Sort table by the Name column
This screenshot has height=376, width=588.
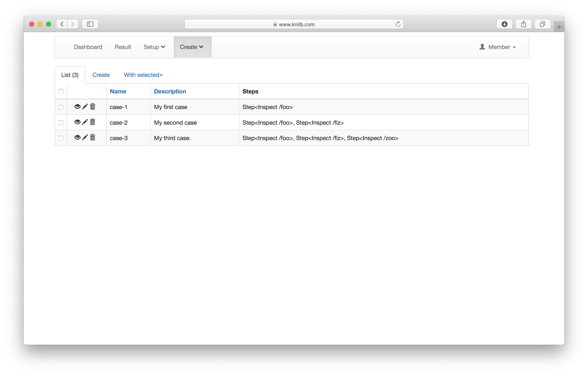click(x=118, y=91)
